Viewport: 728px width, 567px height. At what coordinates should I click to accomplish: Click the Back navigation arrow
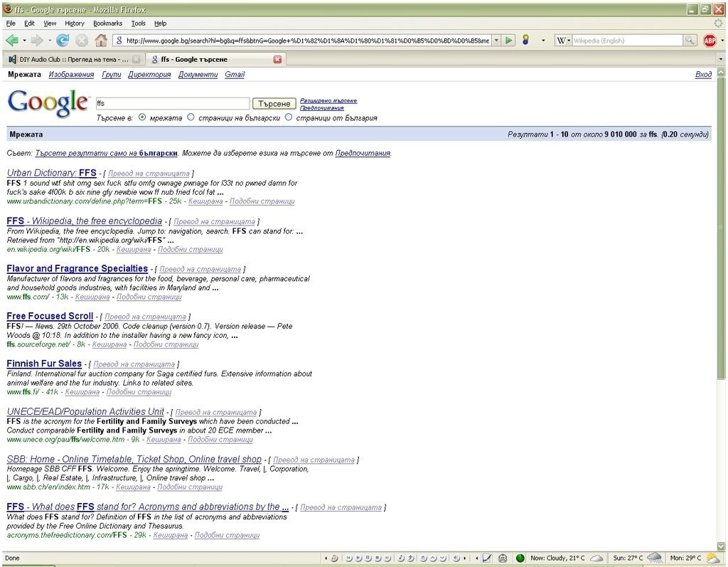tap(11, 41)
